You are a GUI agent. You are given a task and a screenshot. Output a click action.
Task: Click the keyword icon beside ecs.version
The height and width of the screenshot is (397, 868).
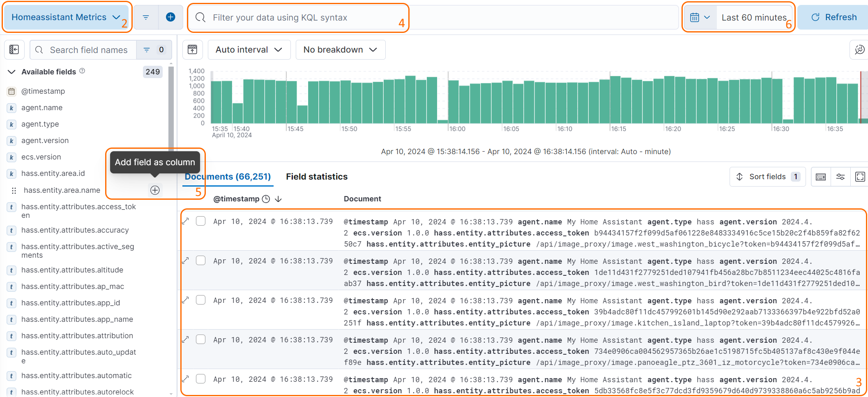[x=12, y=157]
